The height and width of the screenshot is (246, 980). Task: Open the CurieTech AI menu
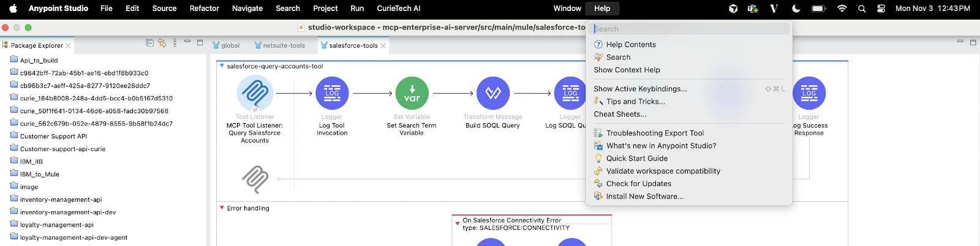(399, 9)
